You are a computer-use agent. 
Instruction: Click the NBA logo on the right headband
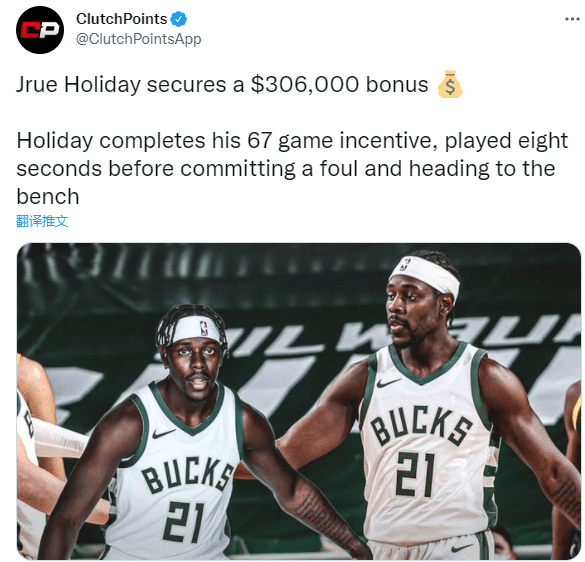(404, 265)
